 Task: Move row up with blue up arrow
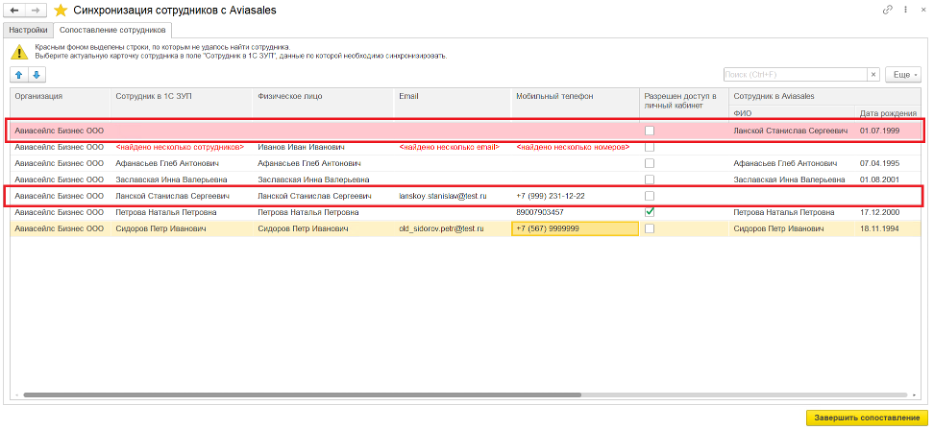coord(18,75)
